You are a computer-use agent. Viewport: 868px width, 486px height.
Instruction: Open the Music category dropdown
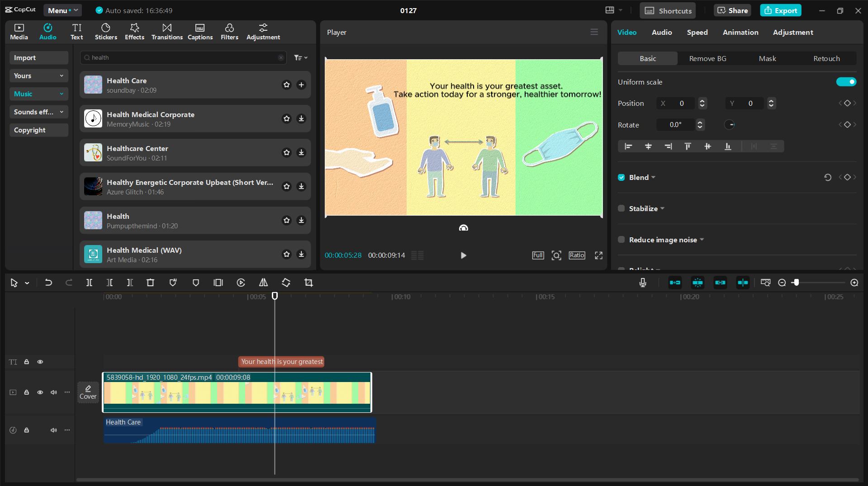coord(38,94)
